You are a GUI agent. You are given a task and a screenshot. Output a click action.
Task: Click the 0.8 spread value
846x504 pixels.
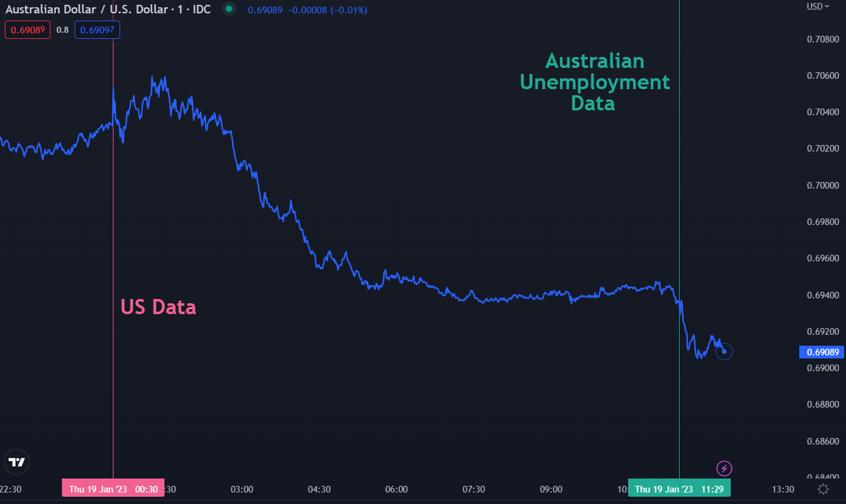[63, 30]
